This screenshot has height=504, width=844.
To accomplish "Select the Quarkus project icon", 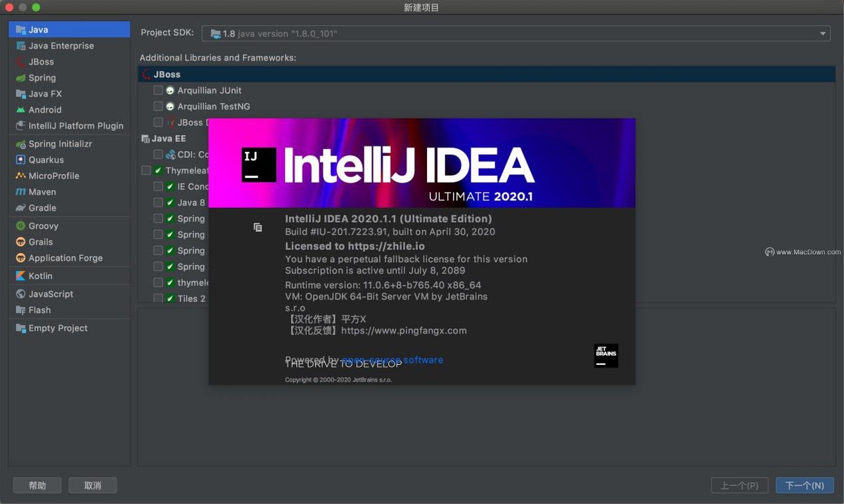I will [x=21, y=160].
